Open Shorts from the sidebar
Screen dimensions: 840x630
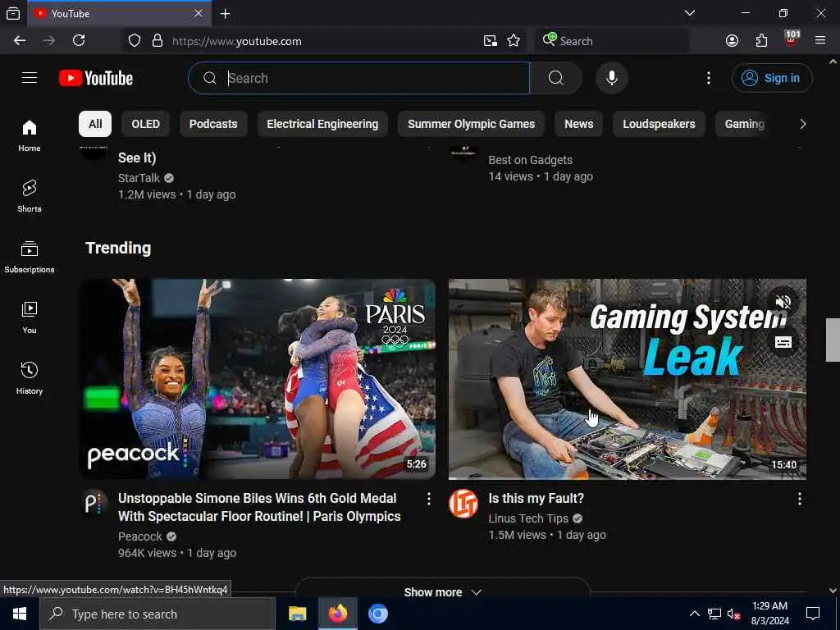30,196
